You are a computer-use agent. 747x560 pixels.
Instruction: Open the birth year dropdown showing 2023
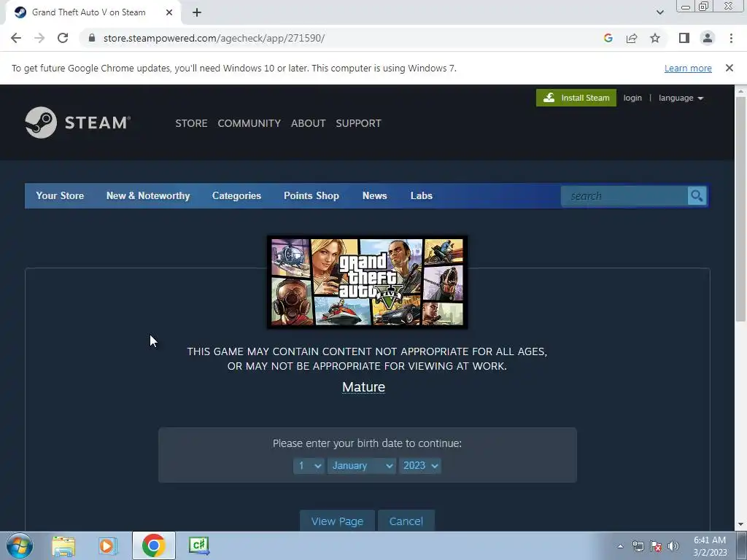coord(419,466)
